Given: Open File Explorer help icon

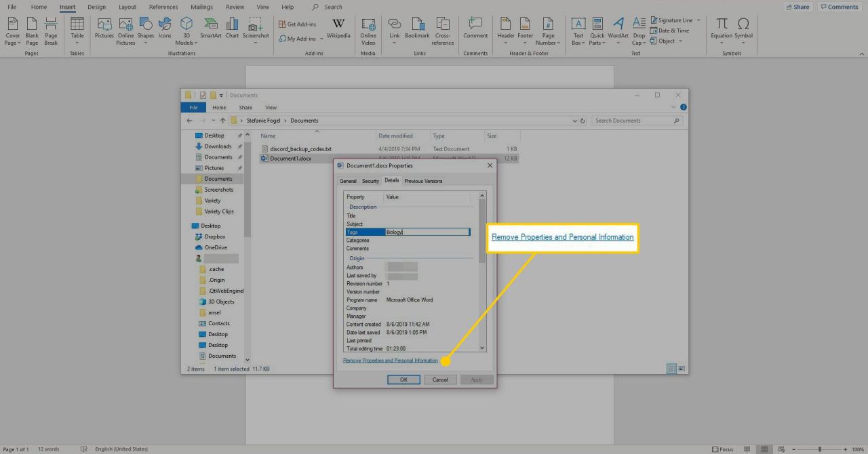Looking at the screenshot, I should [x=683, y=107].
